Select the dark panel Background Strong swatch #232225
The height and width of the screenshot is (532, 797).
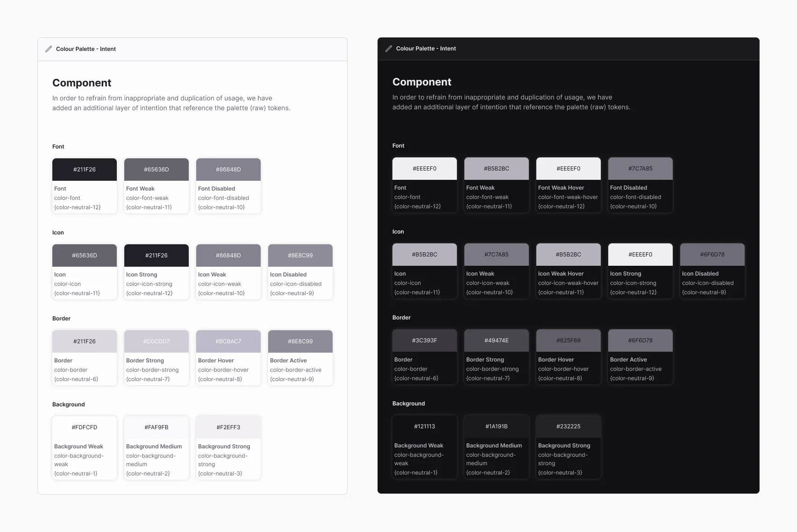point(569,426)
